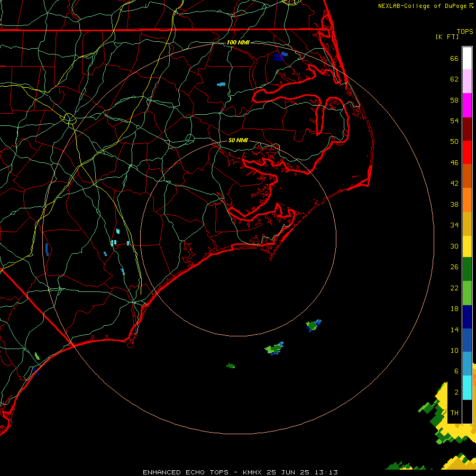Image resolution: width=476 pixels, height=476 pixels.
Task: Click the navy 18 kft legend swatch
Action: [x=467, y=317]
